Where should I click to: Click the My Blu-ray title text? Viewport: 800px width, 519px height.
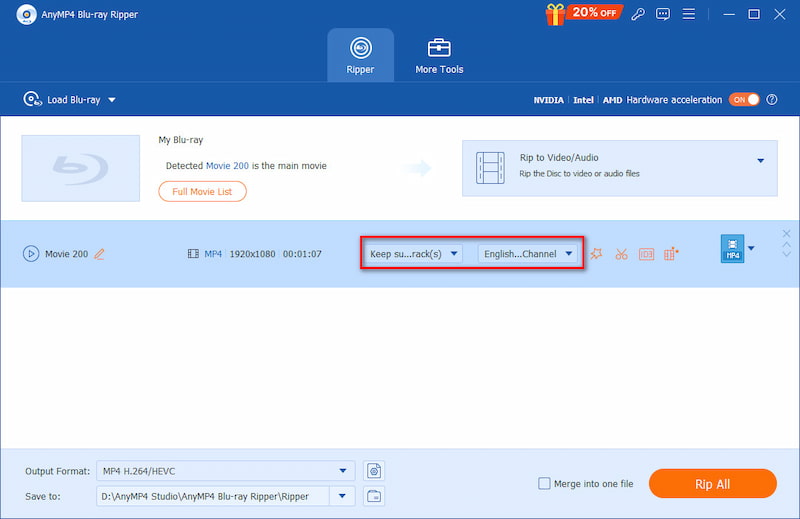point(181,140)
